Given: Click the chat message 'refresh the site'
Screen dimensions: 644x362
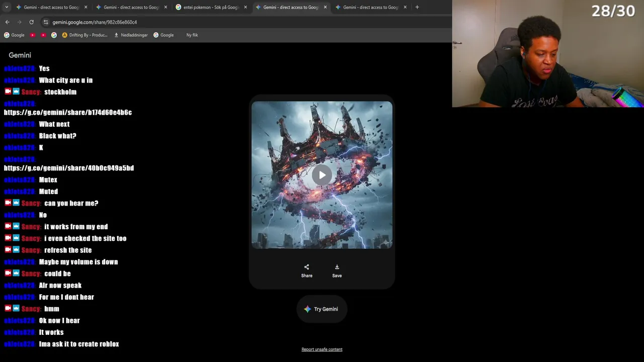Looking at the screenshot, I should [68, 250].
